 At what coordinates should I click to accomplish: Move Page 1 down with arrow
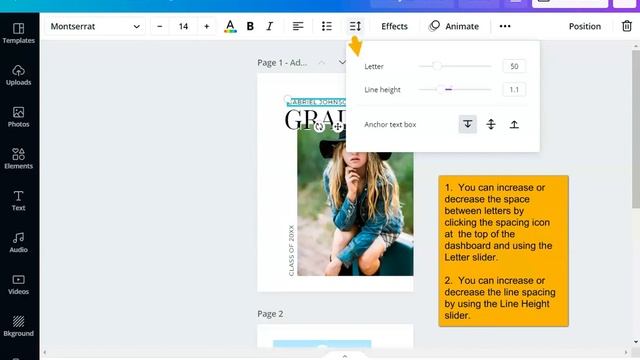(341, 62)
